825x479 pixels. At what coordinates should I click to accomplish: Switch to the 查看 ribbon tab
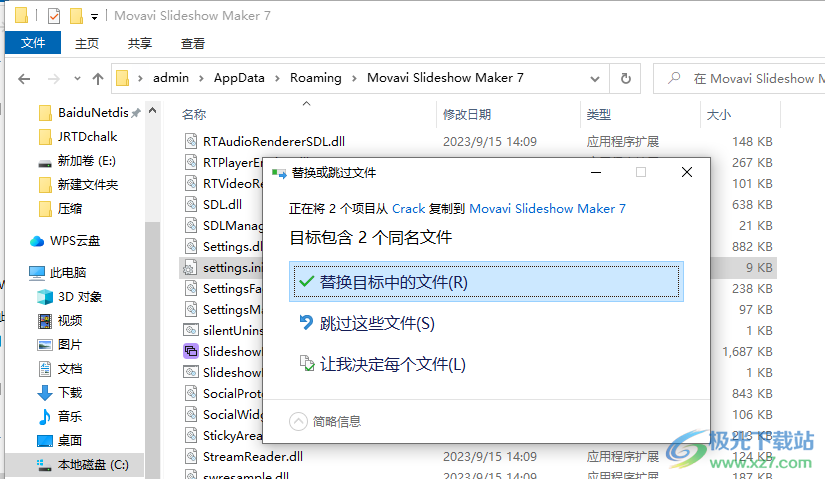(193, 43)
